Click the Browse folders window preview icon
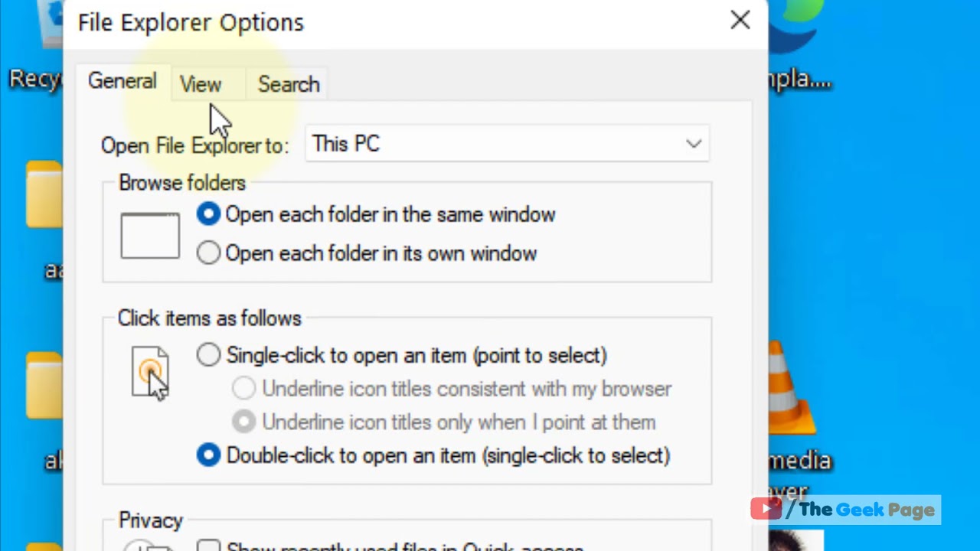This screenshot has width=980, height=551. click(150, 236)
